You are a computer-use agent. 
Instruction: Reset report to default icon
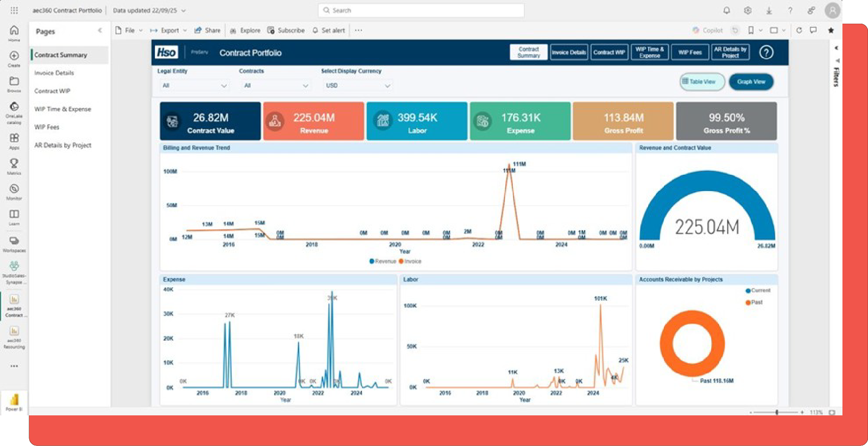pyautogui.click(x=735, y=30)
